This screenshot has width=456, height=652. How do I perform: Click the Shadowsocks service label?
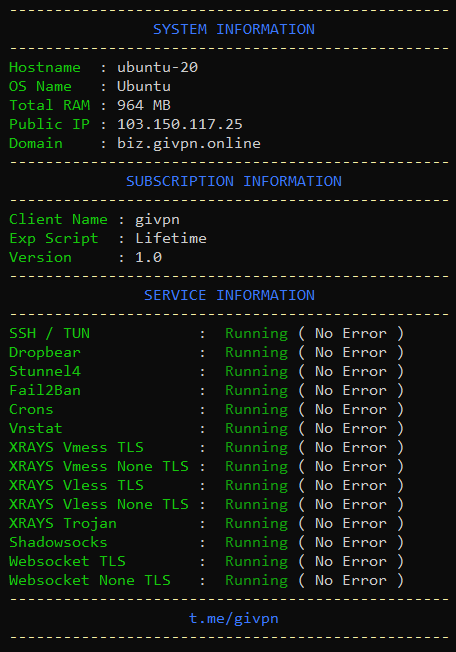(x=58, y=542)
